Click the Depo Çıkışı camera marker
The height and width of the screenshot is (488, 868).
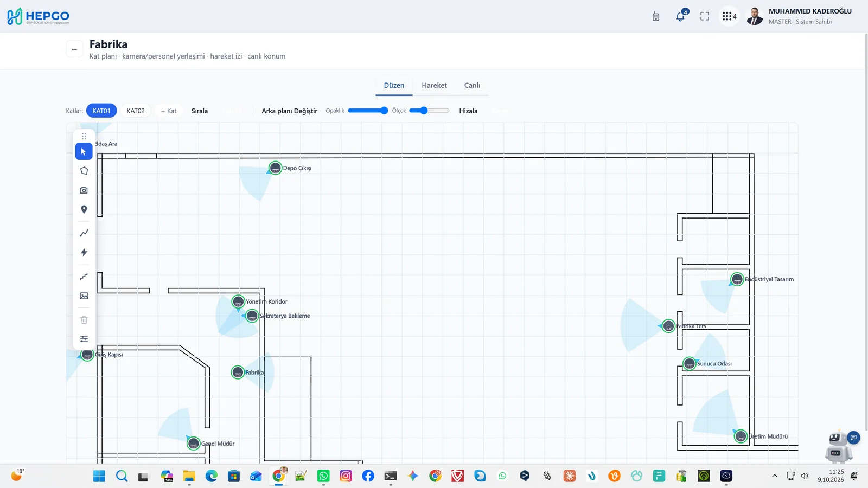[275, 168]
